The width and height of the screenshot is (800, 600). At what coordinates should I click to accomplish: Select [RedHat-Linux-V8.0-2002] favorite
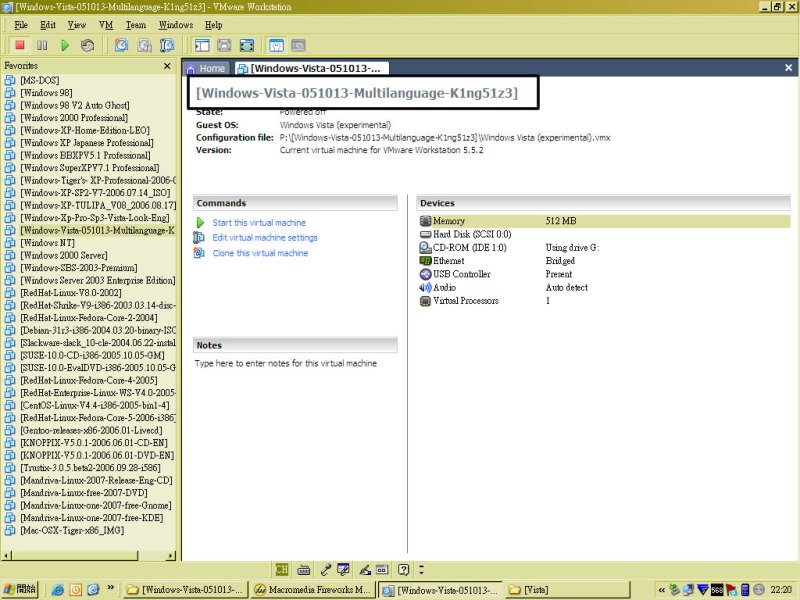[x=71, y=292]
